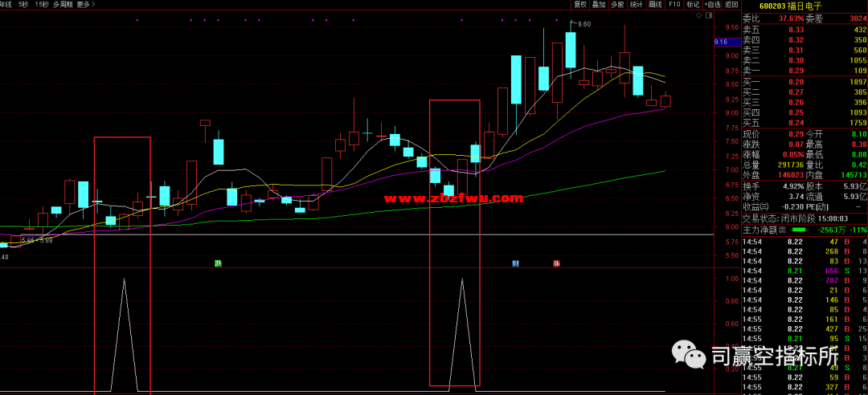Click the 9.60 high price flag

584,24
